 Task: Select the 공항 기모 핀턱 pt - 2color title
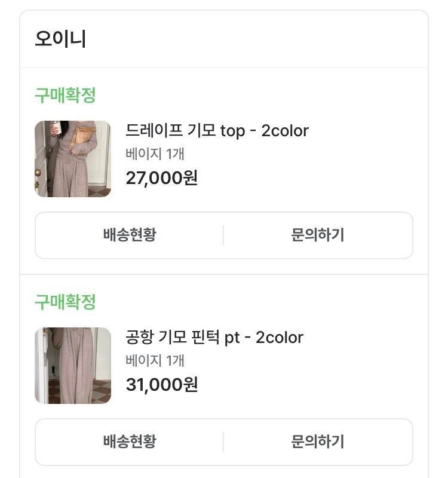pyautogui.click(x=214, y=338)
